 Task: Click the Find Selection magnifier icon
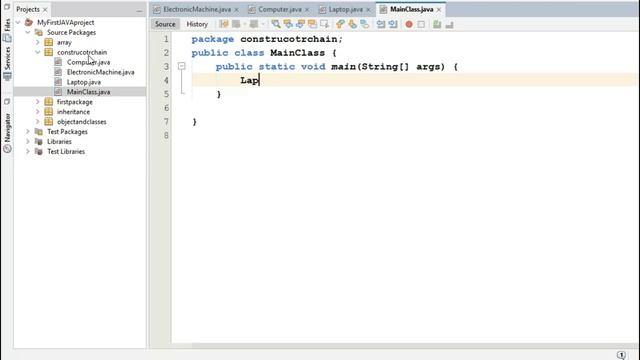pyautogui.click(x=276, y=24)
